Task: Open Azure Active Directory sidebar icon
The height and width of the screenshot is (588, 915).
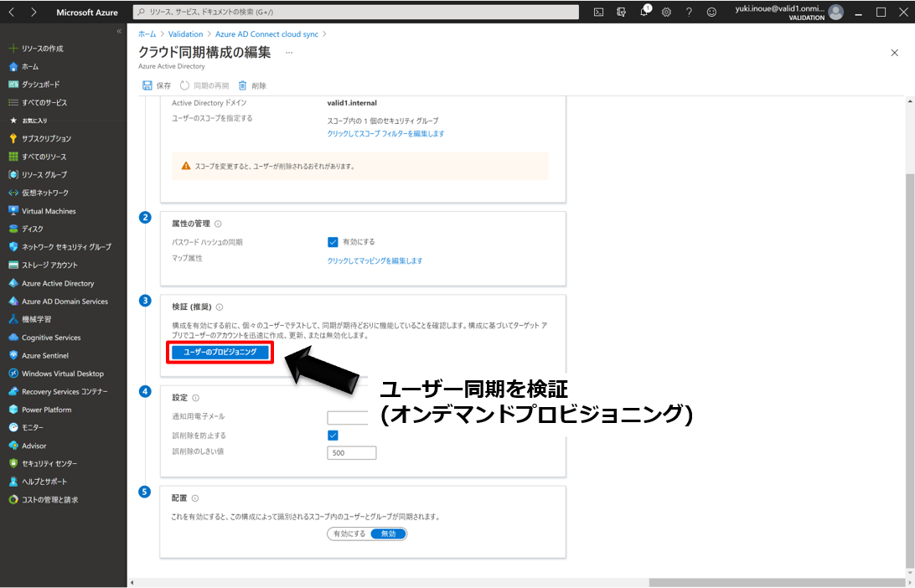Action: [13, 283]
